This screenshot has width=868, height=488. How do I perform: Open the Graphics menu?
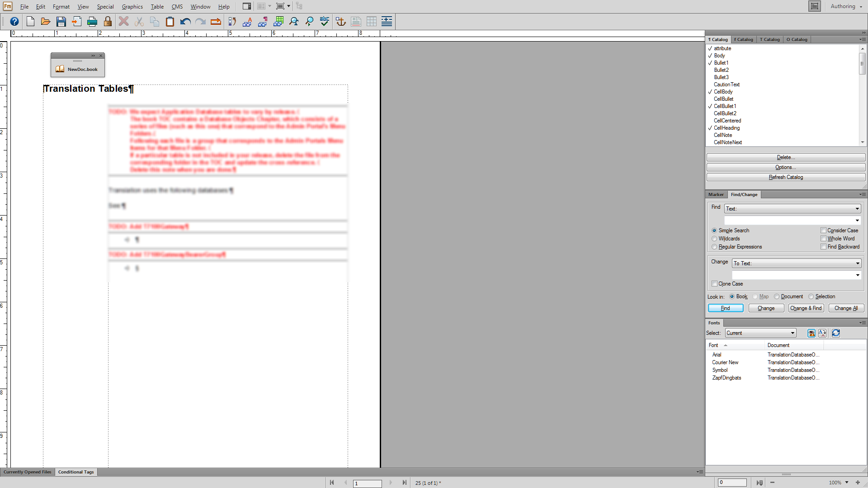(132, 6)
